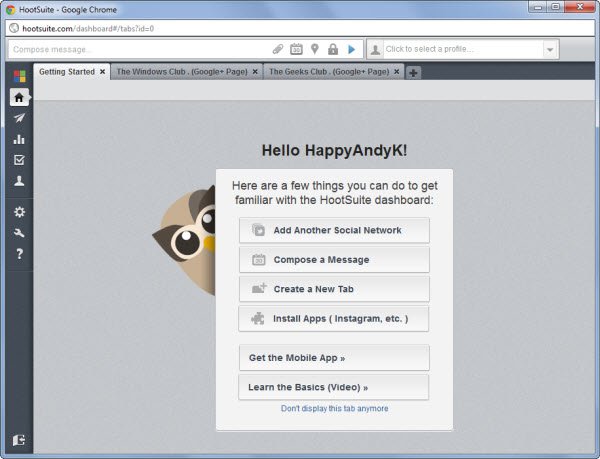Open the Help question mark icon

[x=20, y=254]
